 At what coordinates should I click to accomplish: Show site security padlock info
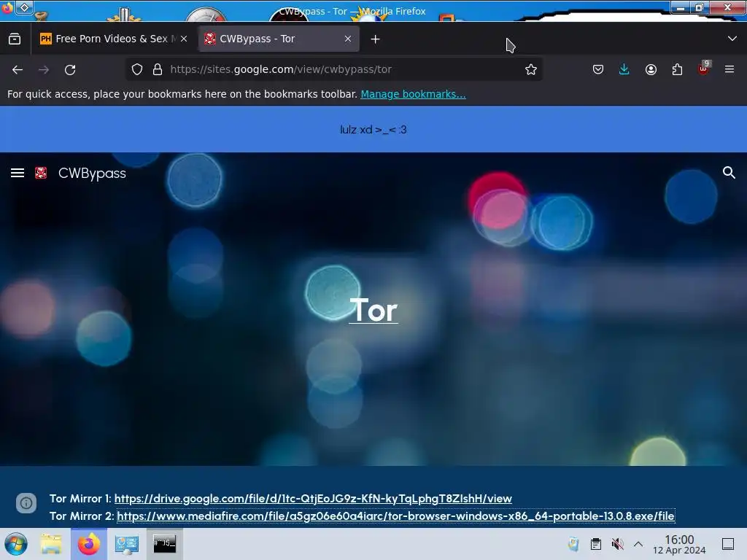coord(158,69)
